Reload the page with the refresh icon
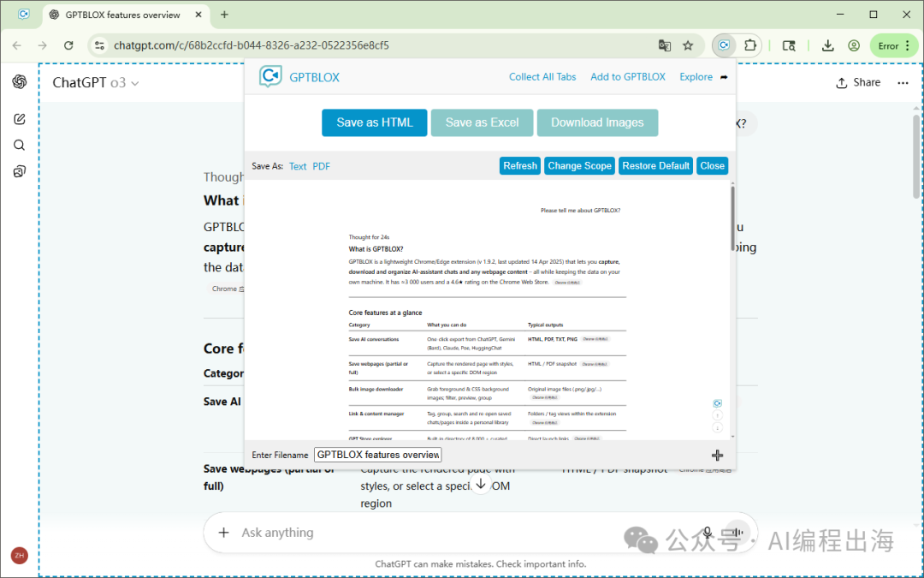The image size is (924, 578). click(x=68, y=45)
